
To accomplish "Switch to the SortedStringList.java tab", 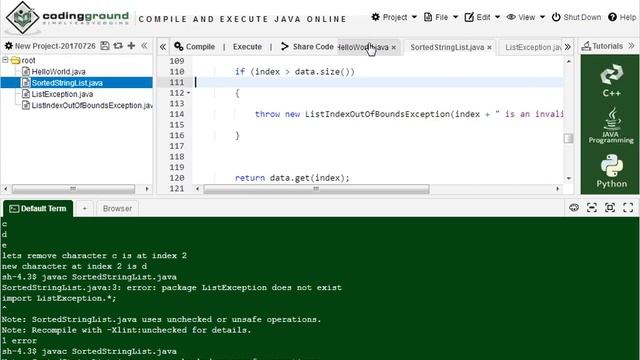I will point(447,47).
